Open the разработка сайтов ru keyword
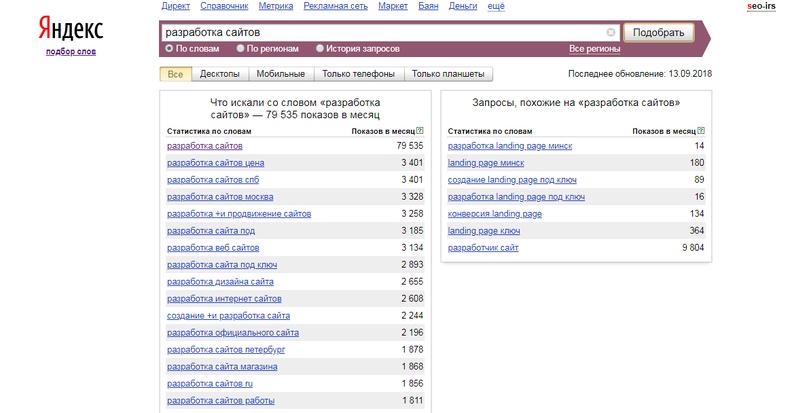 (x=210, y=384)
